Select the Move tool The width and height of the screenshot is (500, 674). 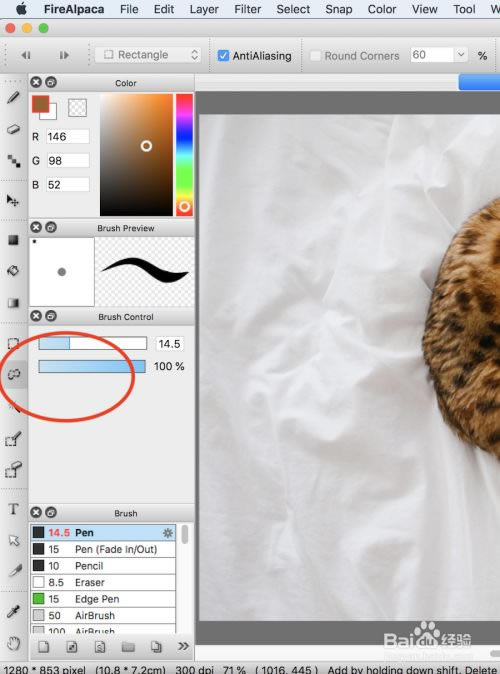click(x=13, y=200)
